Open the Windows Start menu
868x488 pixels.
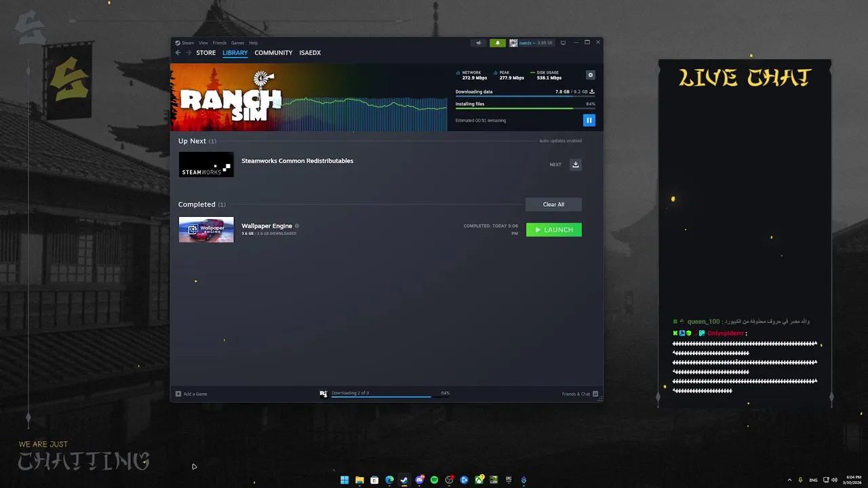344,480
